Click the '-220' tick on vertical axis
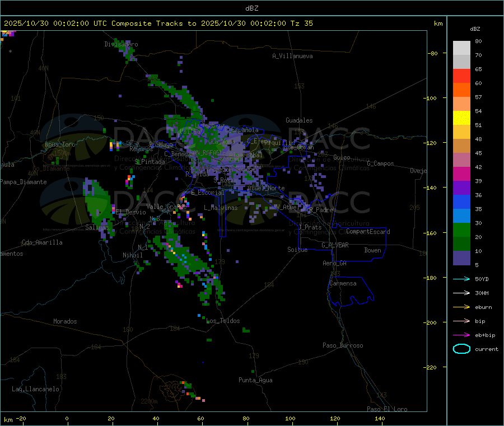 (431, 368)
